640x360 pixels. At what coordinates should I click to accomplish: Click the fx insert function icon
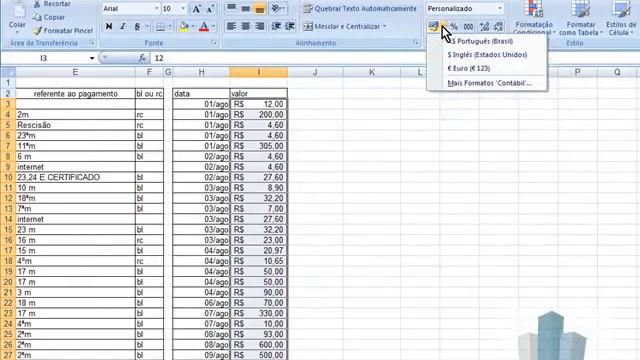[x=142, y=58]
